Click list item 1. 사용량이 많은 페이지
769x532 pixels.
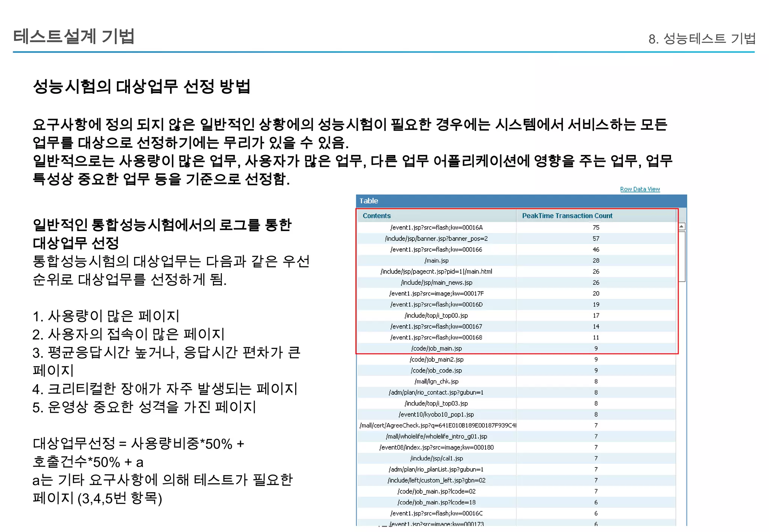pyautogui.click(x=106, y=316)
